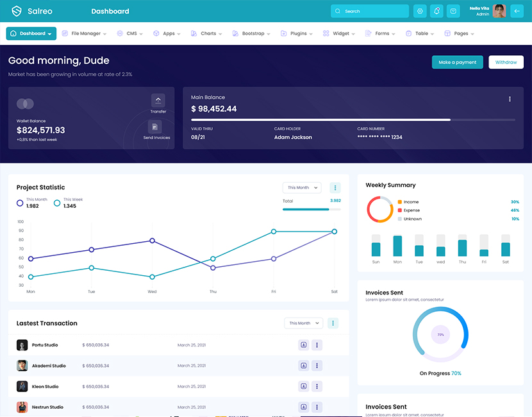Click the Transfer upload icon
The height and width of the screenshot is (417, 532).
[x=158, y=101]
